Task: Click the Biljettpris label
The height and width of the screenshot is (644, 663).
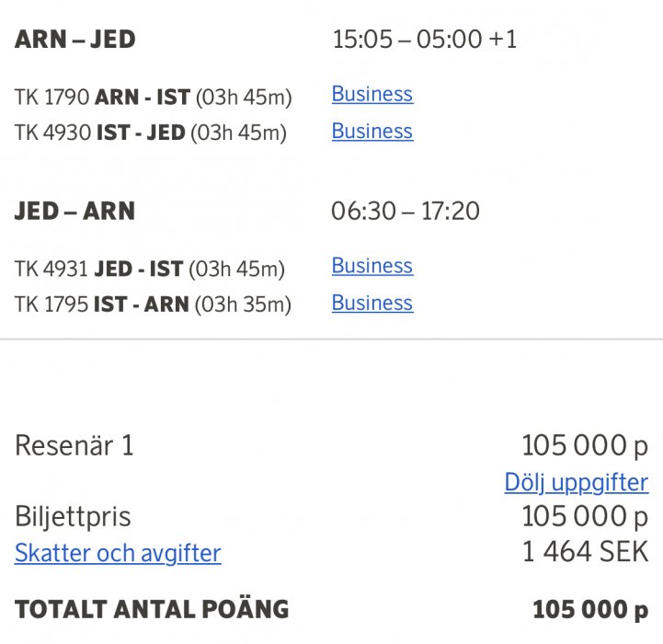Action: pos(73,517)
